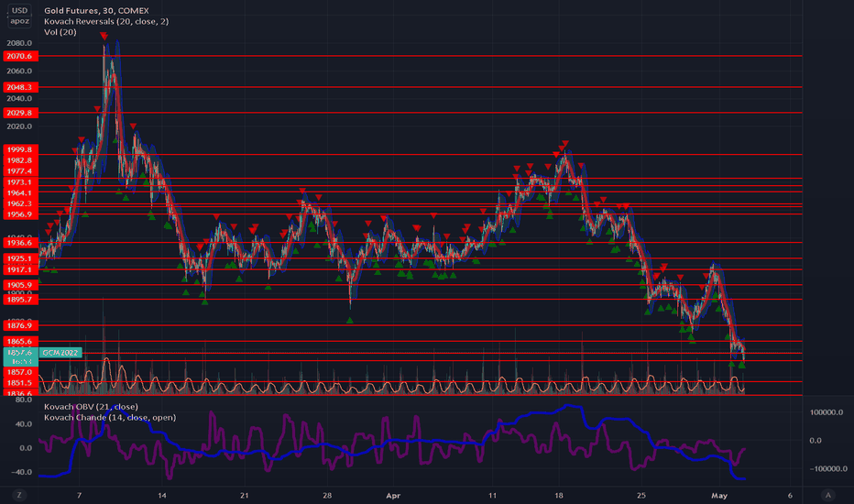Click the 1857.6 current price label
This screenshot has height=504, width=854.
[x=19, y=353]
